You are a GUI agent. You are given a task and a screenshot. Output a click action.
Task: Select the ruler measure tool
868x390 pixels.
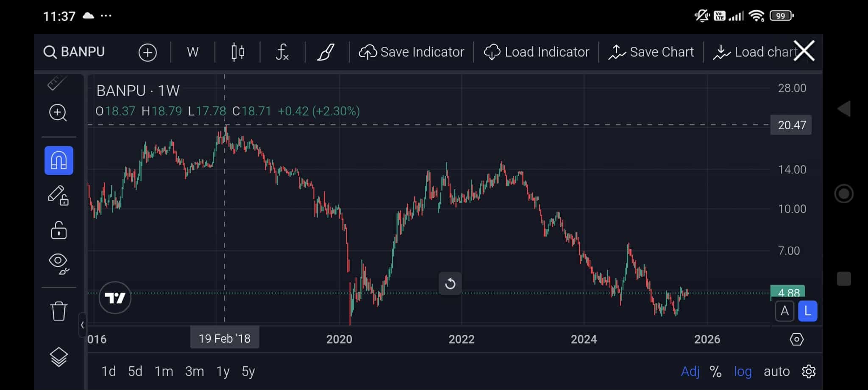click(x=58, y=82)
